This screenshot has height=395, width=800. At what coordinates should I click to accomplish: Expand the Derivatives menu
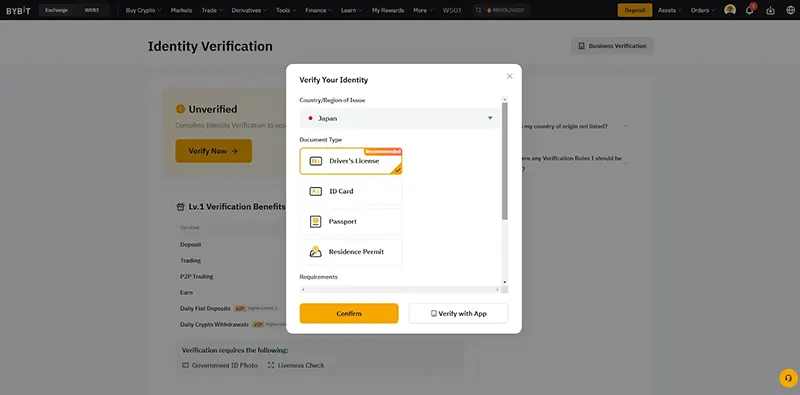tap(249, 10)
